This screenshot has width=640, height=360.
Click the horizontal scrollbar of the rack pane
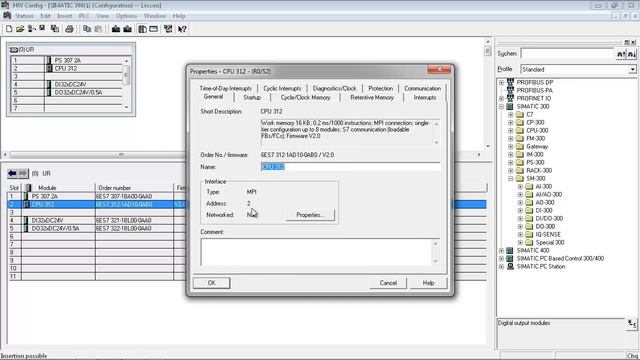(x=97, y=155)
